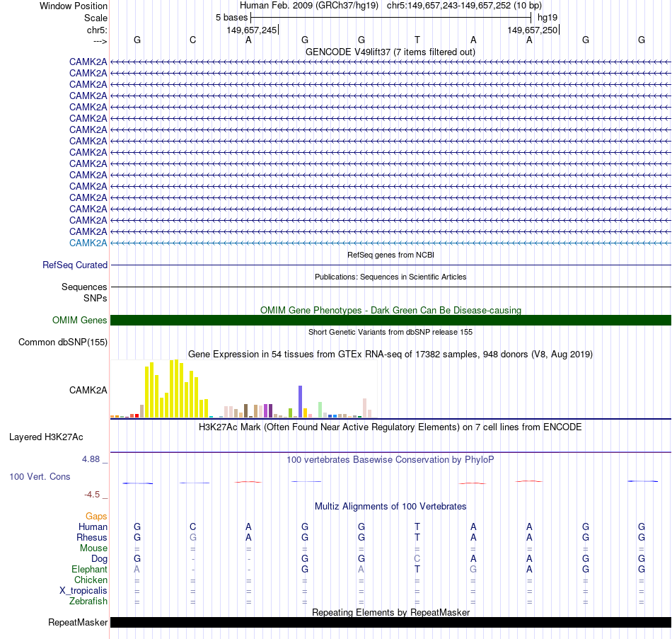This screenshot has width=672, height=639.
Task: Open the OMIM Gene Phenotypes track title
Action: coord(390,310)
